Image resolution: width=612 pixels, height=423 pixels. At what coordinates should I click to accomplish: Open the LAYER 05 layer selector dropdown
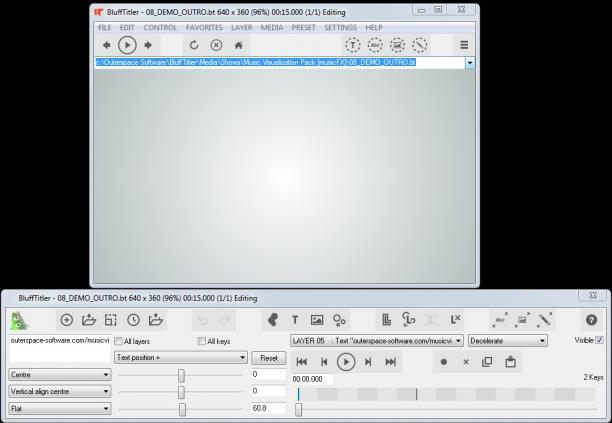(x=377, y=341)
